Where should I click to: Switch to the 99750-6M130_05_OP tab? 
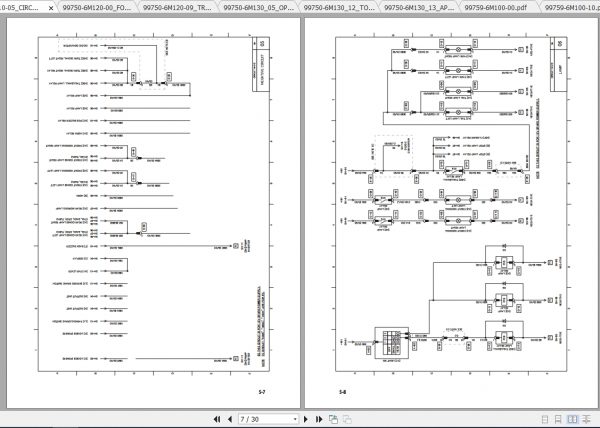pos(259,8)
